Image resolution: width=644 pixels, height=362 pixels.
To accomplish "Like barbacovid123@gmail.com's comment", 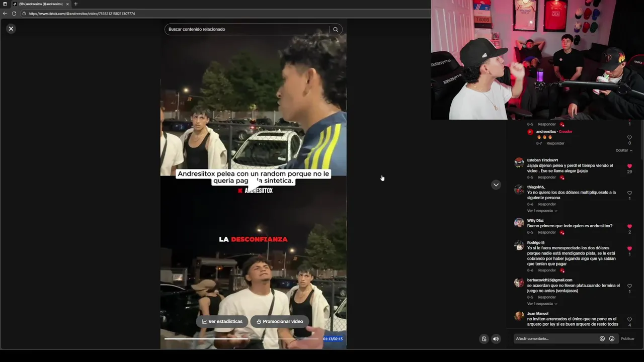I will pyautogui.click(x=629, y=286).
